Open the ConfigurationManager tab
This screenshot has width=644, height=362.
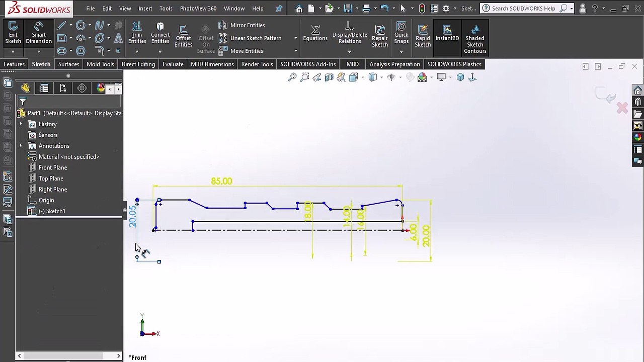(63, 88)
